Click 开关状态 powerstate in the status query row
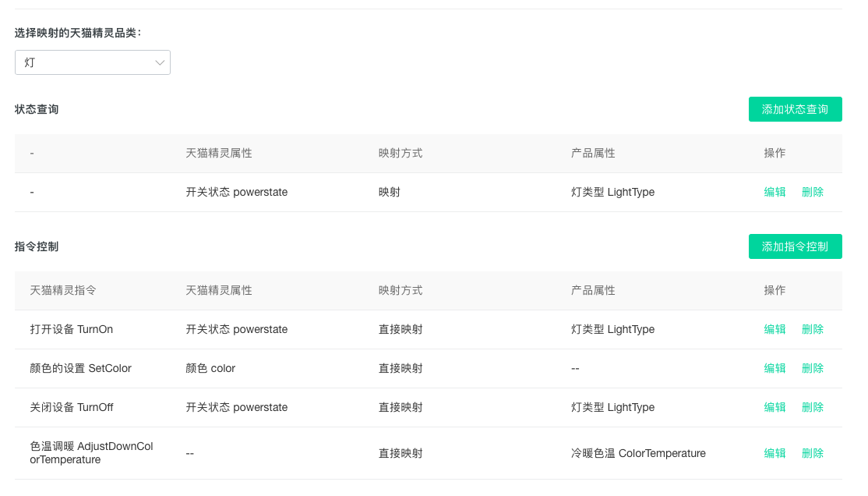Viewport: 868px width, 496px height. coord(237,193)
